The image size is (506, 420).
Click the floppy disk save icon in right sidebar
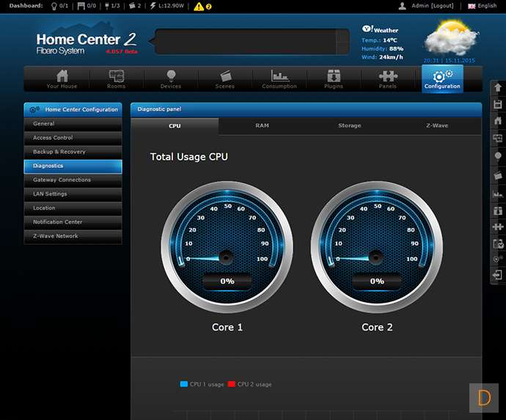point(498,104)
